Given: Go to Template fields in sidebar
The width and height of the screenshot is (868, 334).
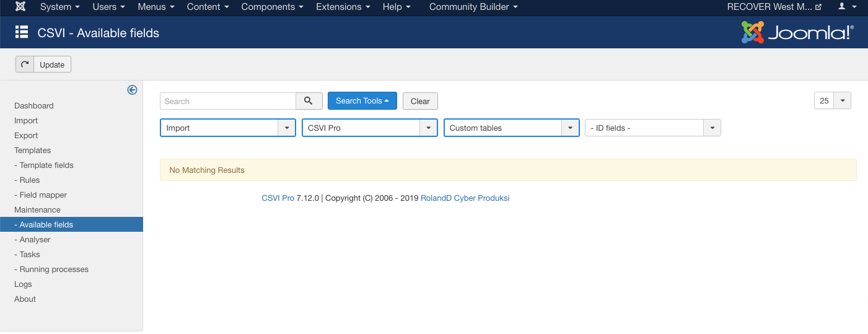Looking at the screenshot, I should [46, 165].
